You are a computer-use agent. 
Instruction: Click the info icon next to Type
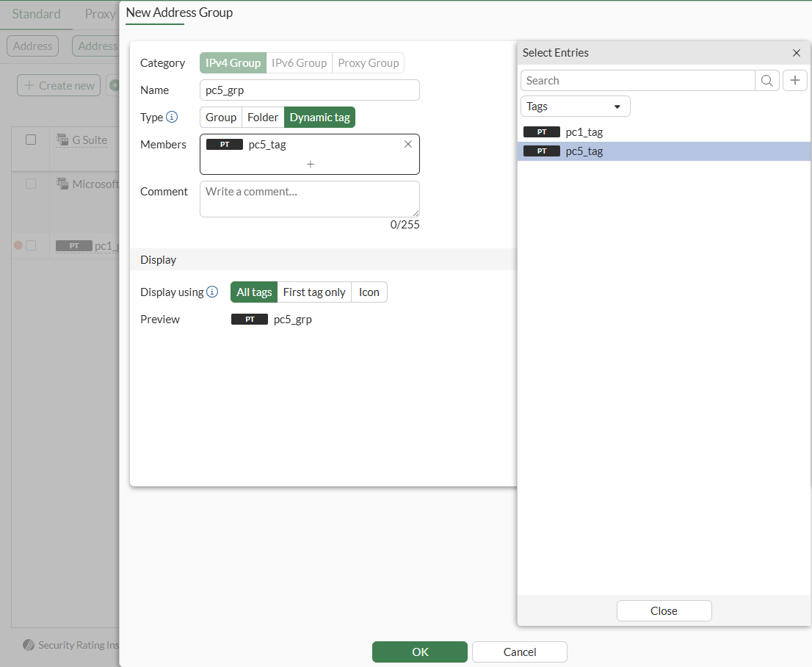(172, 117)
